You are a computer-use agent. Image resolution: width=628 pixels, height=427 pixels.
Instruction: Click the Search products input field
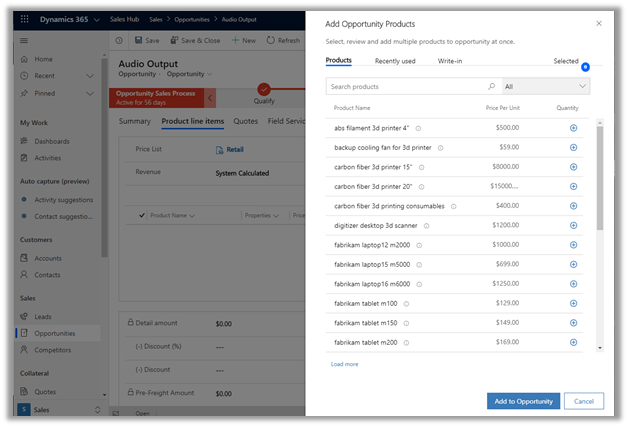(405, 87)
